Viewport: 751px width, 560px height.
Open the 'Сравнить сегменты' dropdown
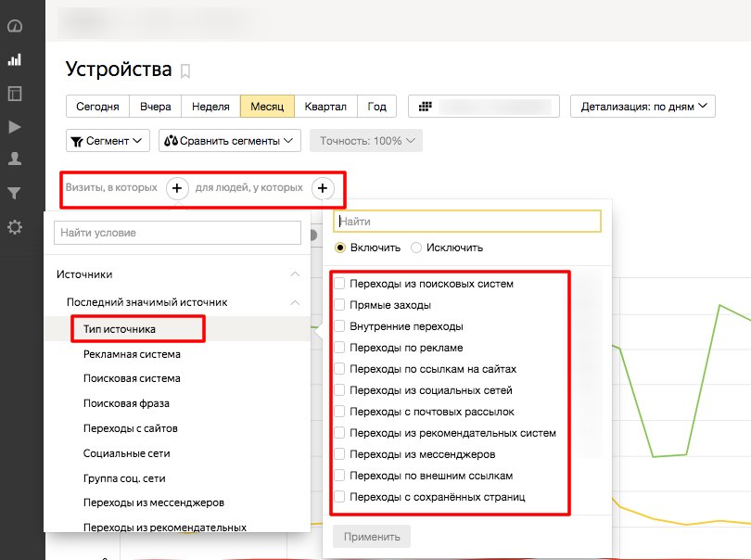point(228,140)
